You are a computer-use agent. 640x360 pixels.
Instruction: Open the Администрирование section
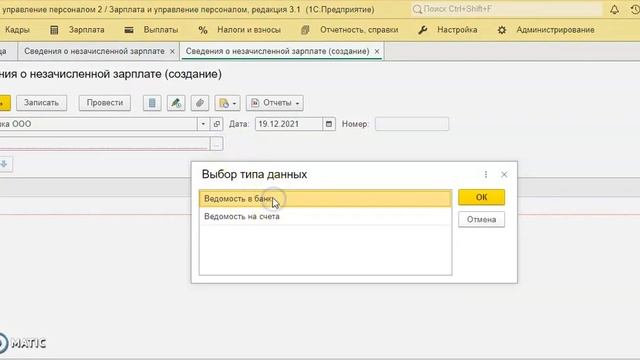(x=555, y=30)
